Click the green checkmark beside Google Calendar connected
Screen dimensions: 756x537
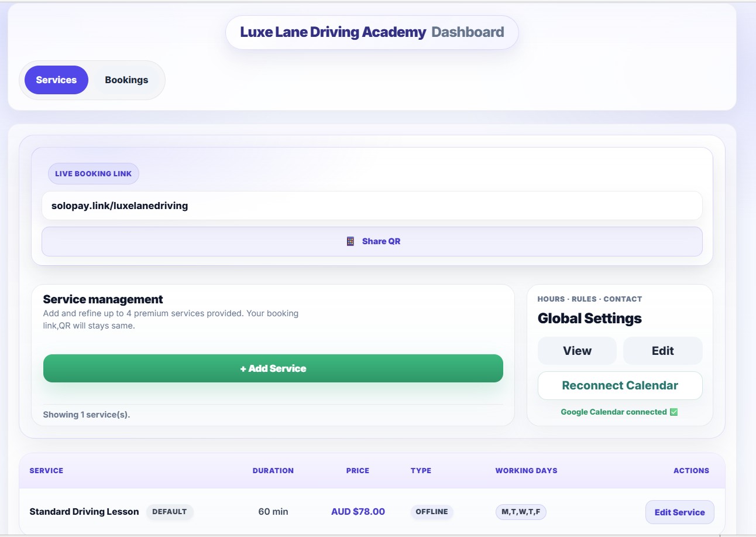point(673,412)
